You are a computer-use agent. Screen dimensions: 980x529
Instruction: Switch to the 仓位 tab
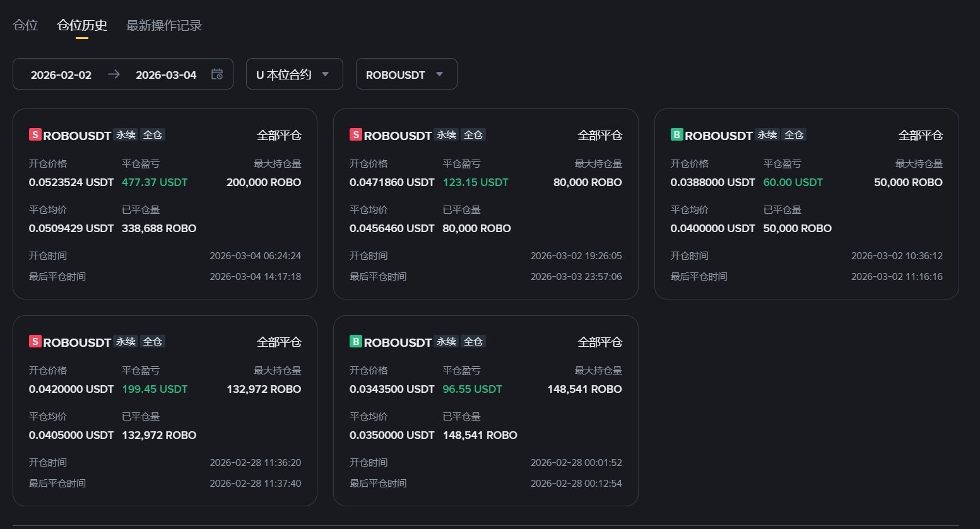pyautogui.click(x=26, y=25)
